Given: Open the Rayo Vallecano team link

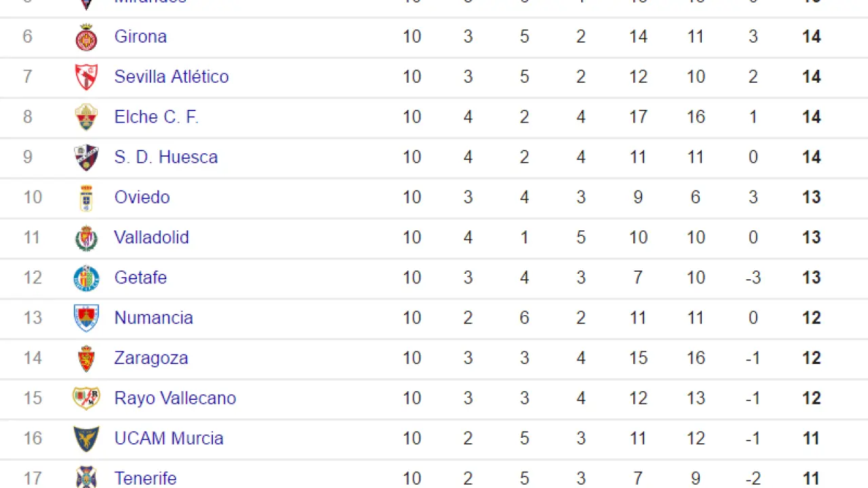Looking at the screenshot, I should pos(175,398).
